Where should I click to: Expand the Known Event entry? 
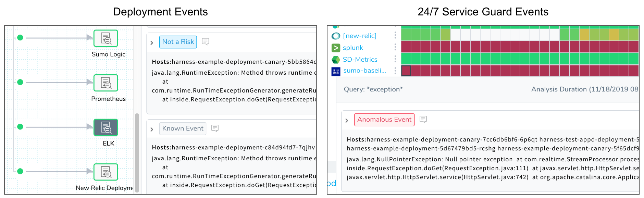pos(152,129)
